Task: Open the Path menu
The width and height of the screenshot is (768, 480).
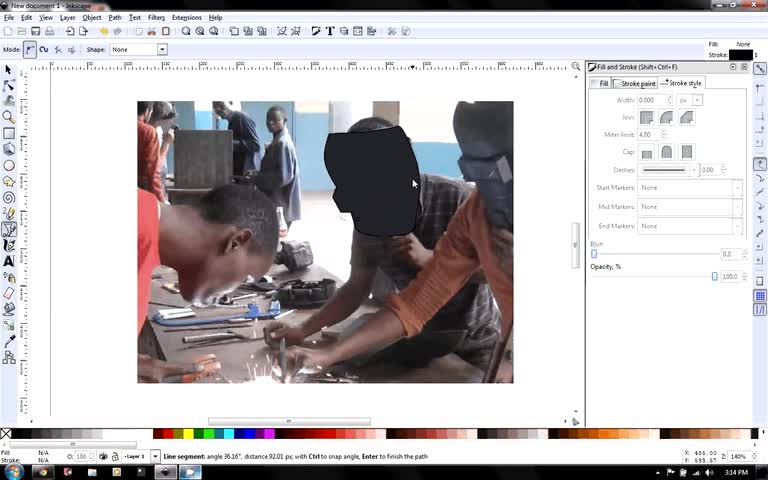Action: pyautogui.click(x=115, y=18)
